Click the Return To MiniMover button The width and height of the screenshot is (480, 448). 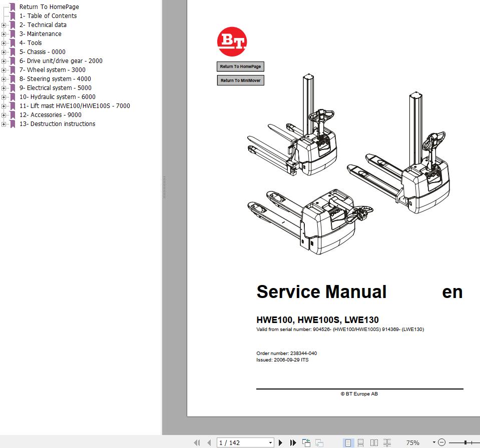pyautogui.click(x=240, y=80)
